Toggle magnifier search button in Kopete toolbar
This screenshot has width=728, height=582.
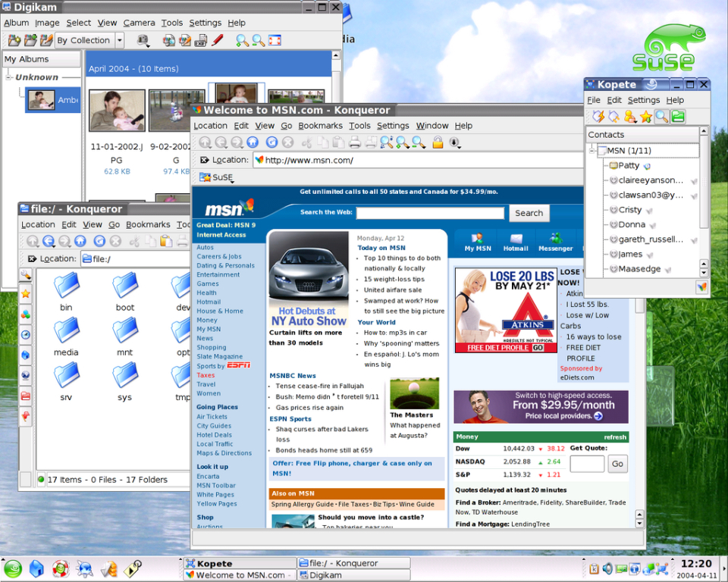click(x=661, y=117)
